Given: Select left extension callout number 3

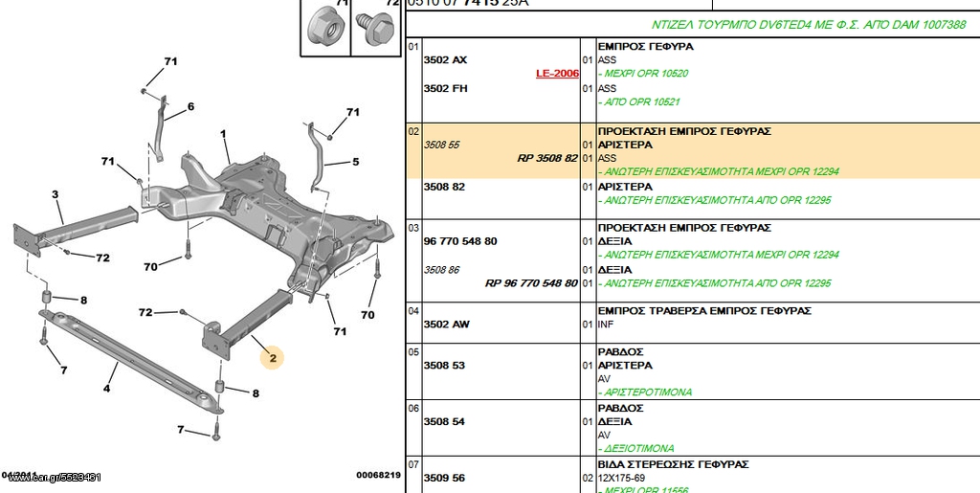Looking at the screenshot, I should (x=55, y=195).
